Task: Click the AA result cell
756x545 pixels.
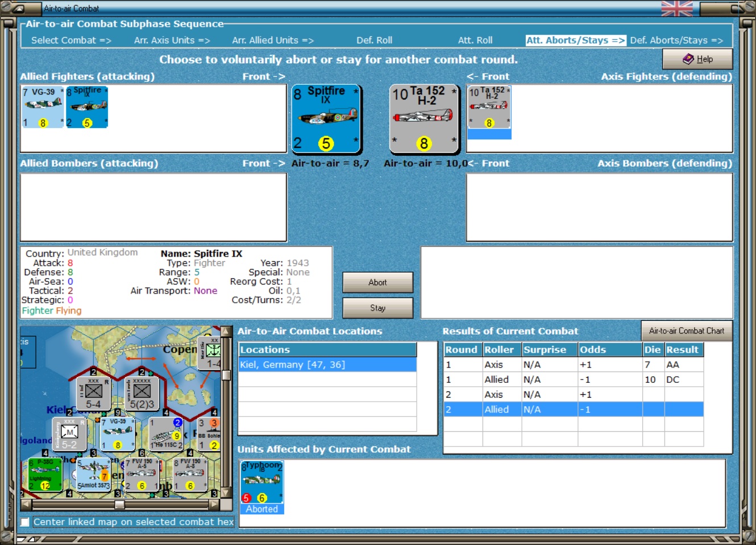Action: coord(684,365)
